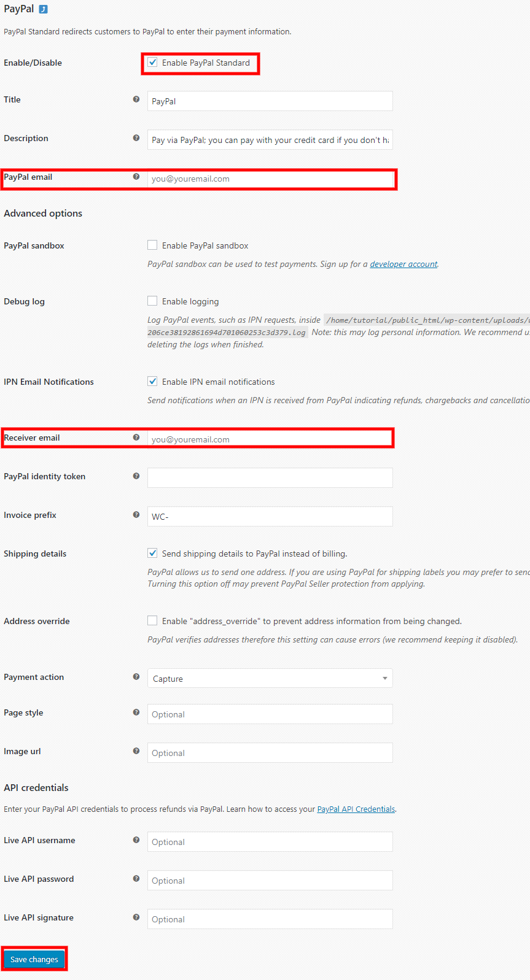530x980 pixels.
Task: Open the Image url help tooltip
Action: 136,750
